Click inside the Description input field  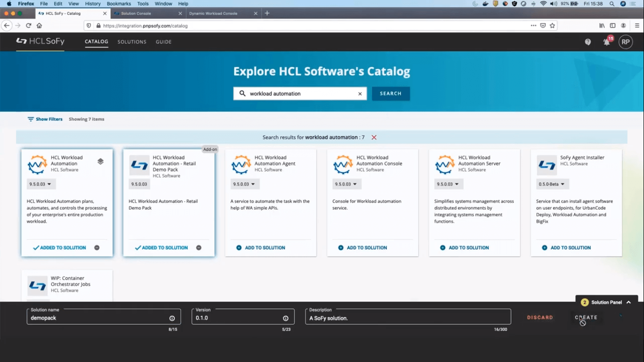[407, 318]
